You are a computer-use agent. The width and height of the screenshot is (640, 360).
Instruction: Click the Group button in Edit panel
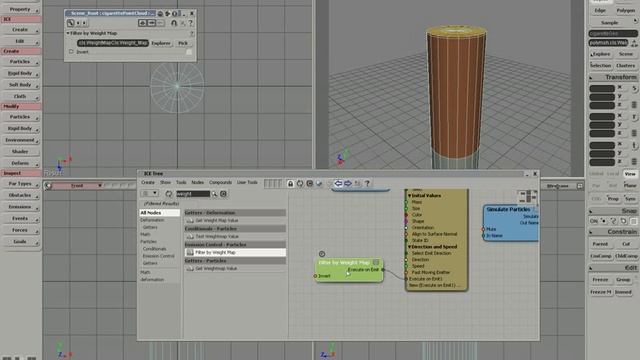[623, 280]
